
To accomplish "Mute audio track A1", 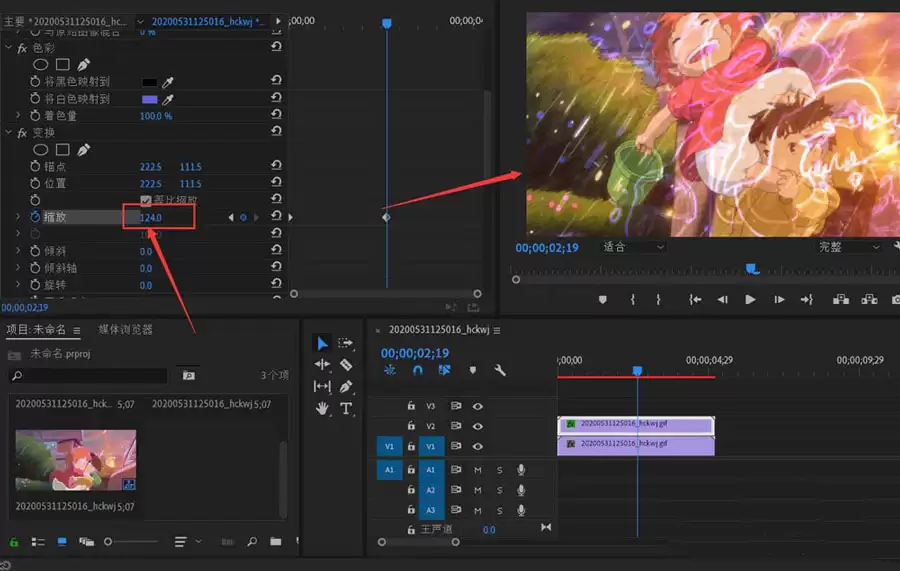I will point(477,470).
